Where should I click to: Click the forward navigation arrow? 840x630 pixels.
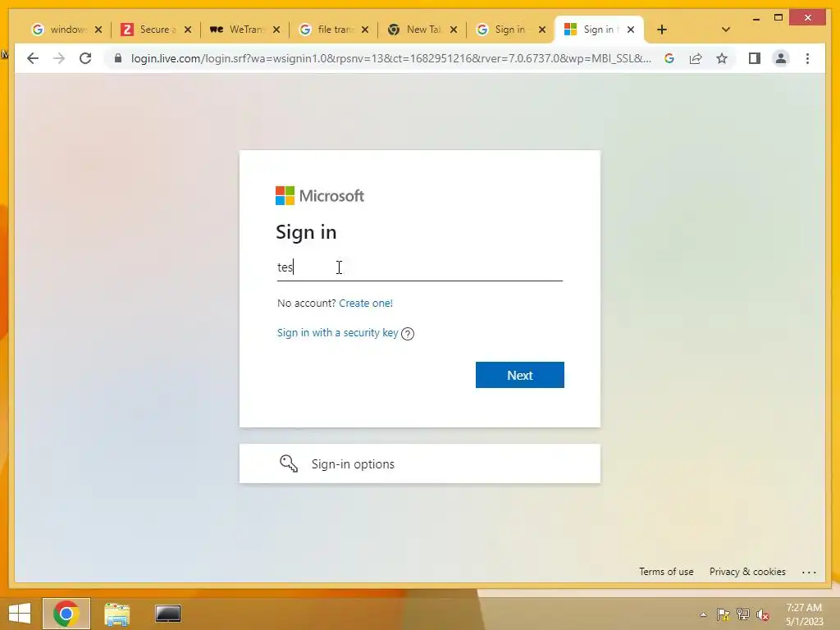[59, 58]
